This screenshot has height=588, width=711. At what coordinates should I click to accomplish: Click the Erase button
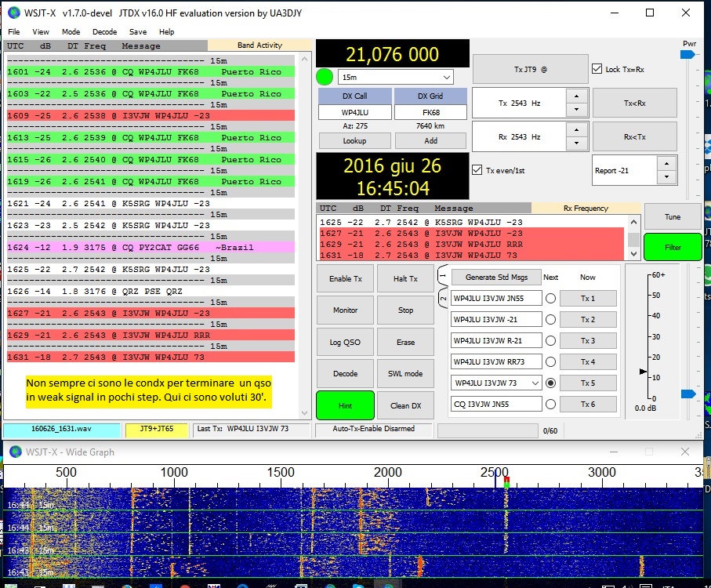click(405, 343)
